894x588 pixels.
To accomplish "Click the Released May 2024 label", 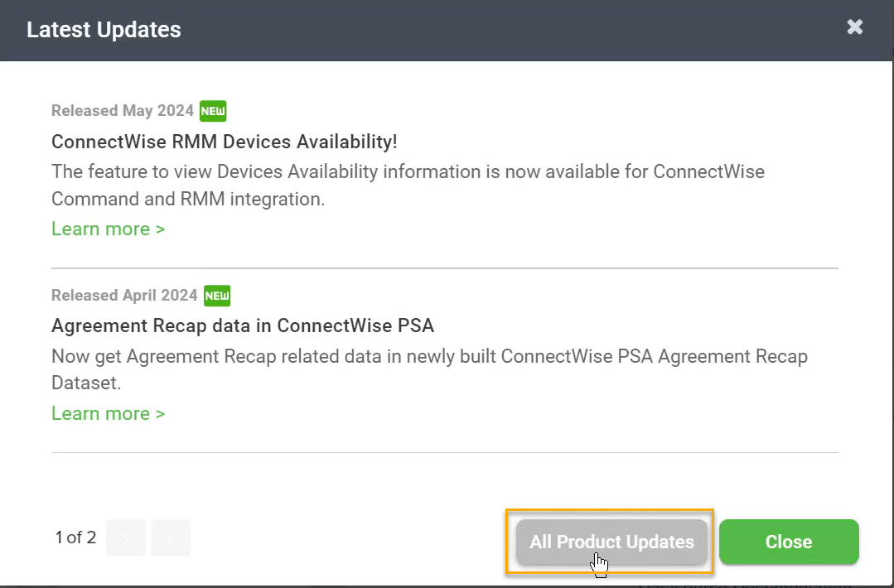I will pyautogui.click(x=123, y=110).
